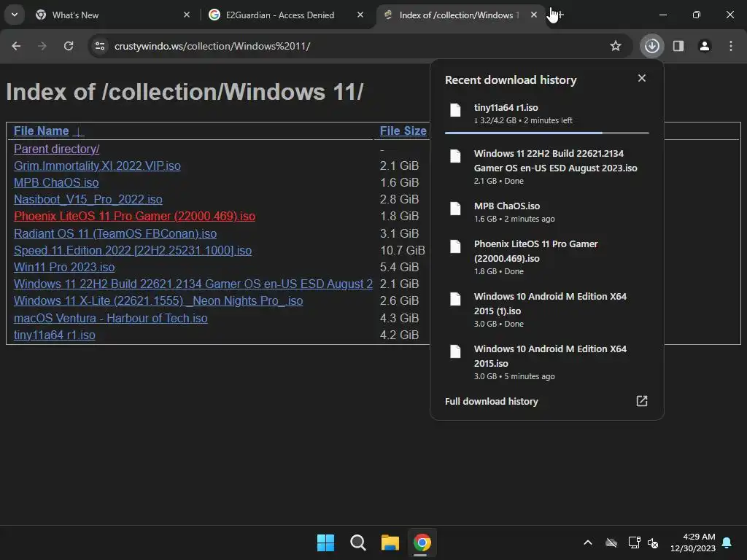The width and height of the screenshot is (747, 560).
Task: Open File Explorer from the taskbar
Action: click(390, 542)
